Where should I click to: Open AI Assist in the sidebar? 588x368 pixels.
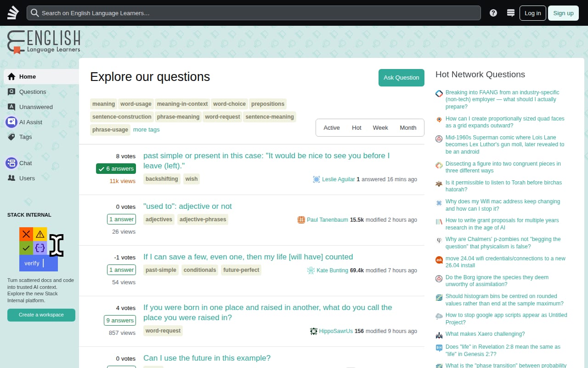(x=41, y=122)
